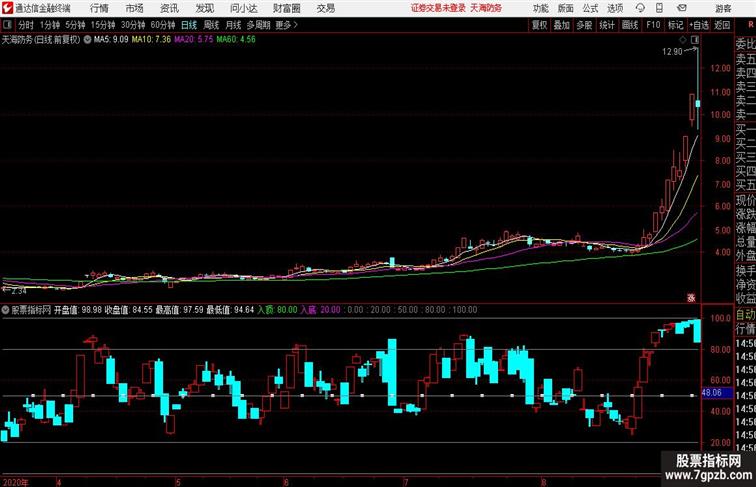
Task: Click the MA10: 7.36 indicator value
Action: point(151,40)
